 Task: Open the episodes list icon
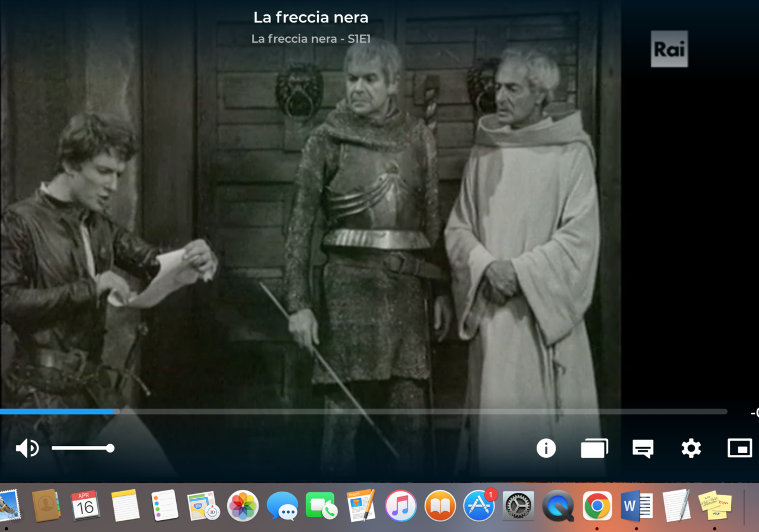pyautogui.click(x=594, y=448)
